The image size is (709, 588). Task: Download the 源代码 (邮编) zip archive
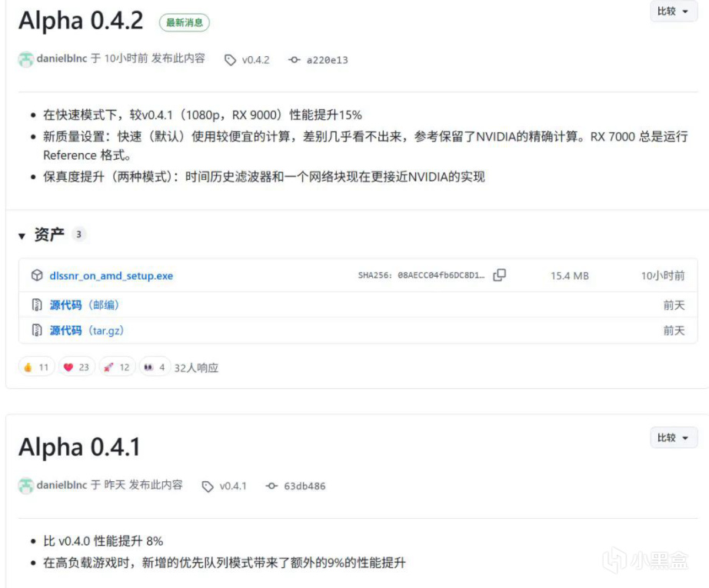[x=85, y=305]
